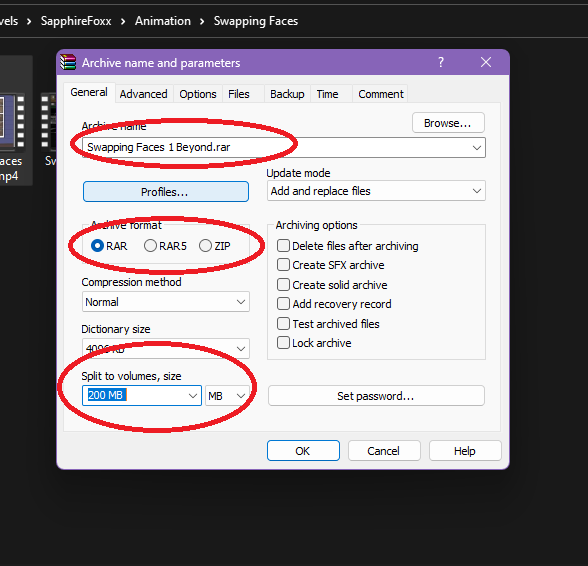
Task: Select the RAR5 archive format
Action: (x=165, y=246)
